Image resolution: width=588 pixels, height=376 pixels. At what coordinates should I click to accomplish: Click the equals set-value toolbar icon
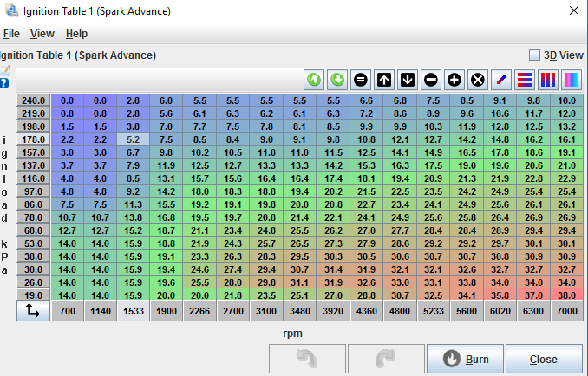click(361, 80)
